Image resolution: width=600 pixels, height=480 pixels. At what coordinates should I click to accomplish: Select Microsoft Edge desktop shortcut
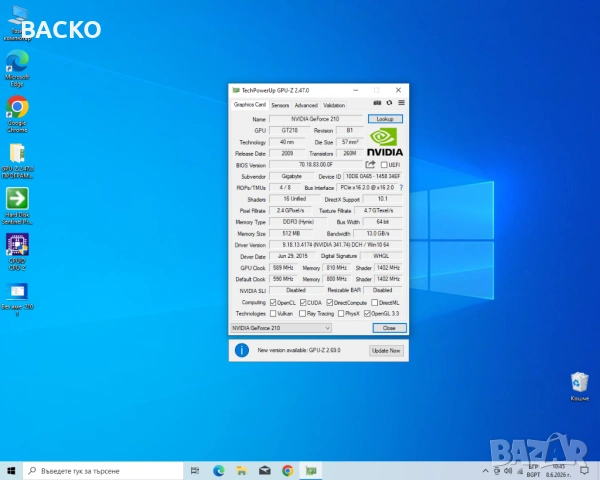(x=17, y=68)
